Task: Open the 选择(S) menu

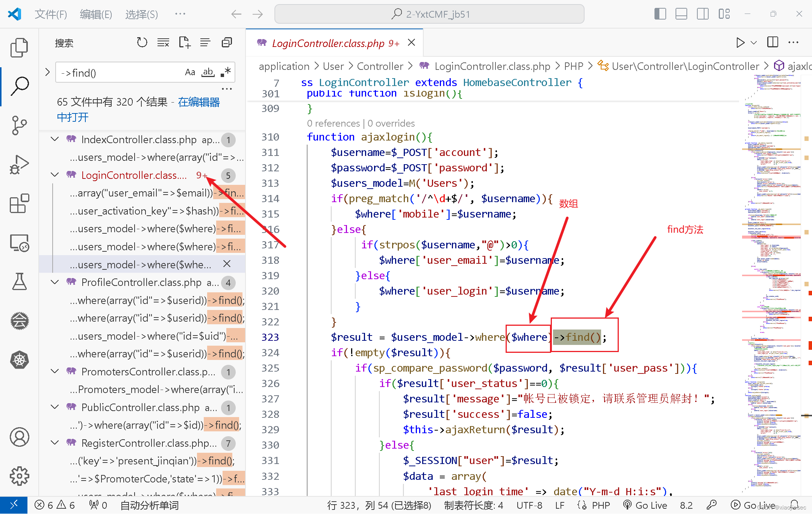Action: click(141, 14)
